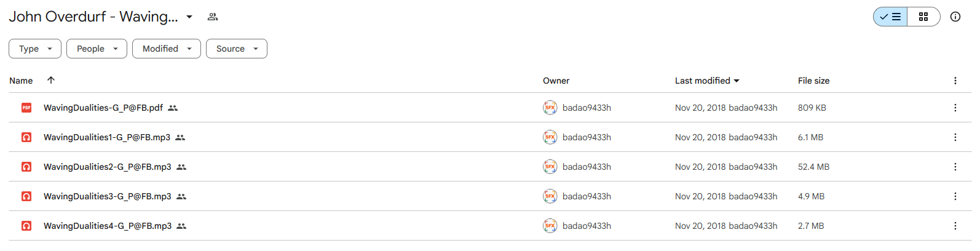This screenshot has height=251, width=980.
Task: Click the Name column header
Action: pos(21,81)
